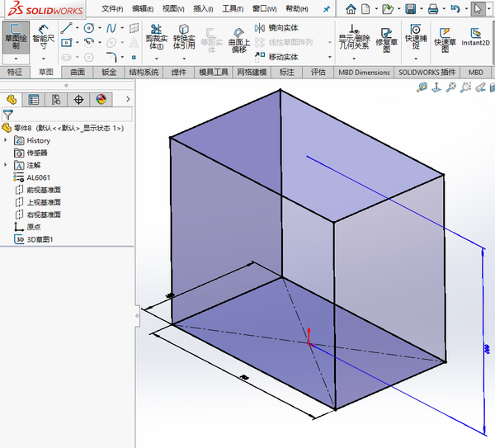The width and height of the screenshot is (495, 448).
Task: Toggle the Instant2D button
Action: click(475, 37)
